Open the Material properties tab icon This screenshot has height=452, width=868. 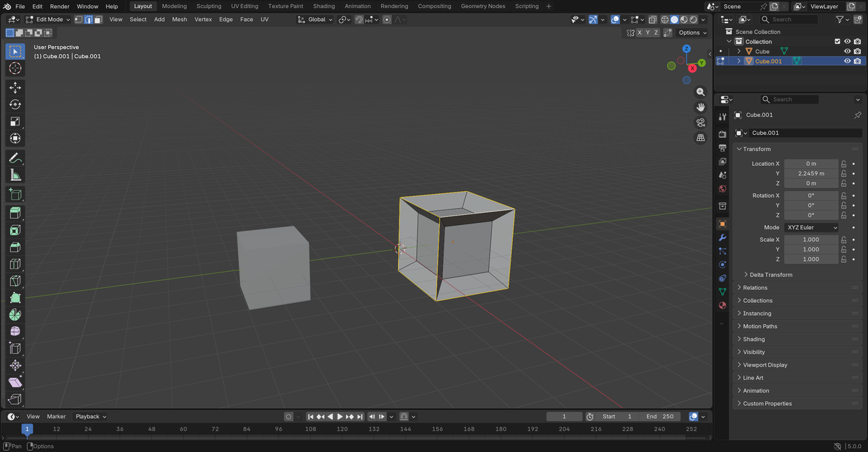point(722,305)
